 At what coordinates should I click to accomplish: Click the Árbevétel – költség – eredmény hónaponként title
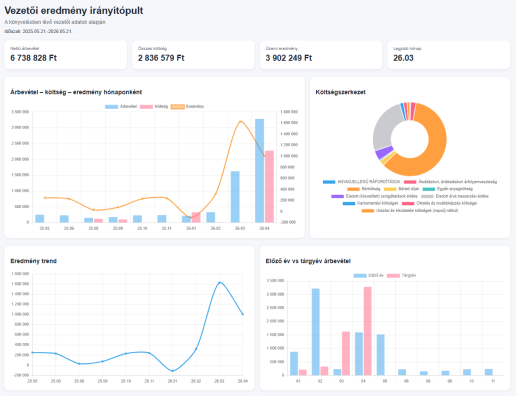point(76,92)
